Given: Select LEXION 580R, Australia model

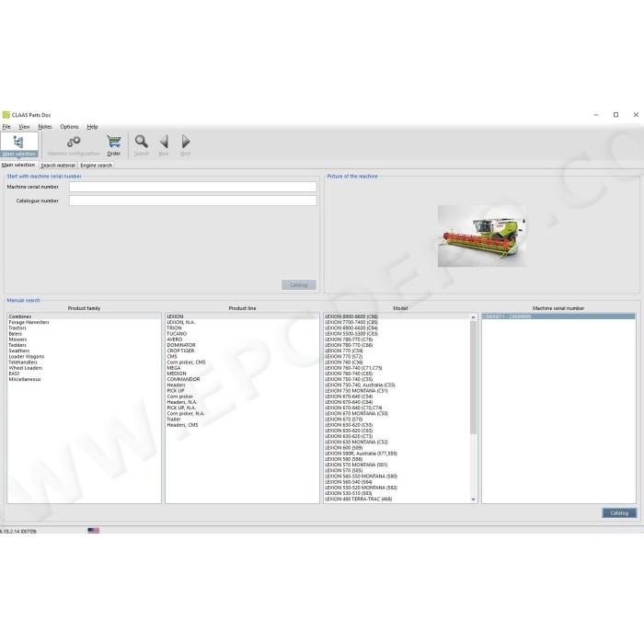Looking at the screenshot, I should (397, 454).
